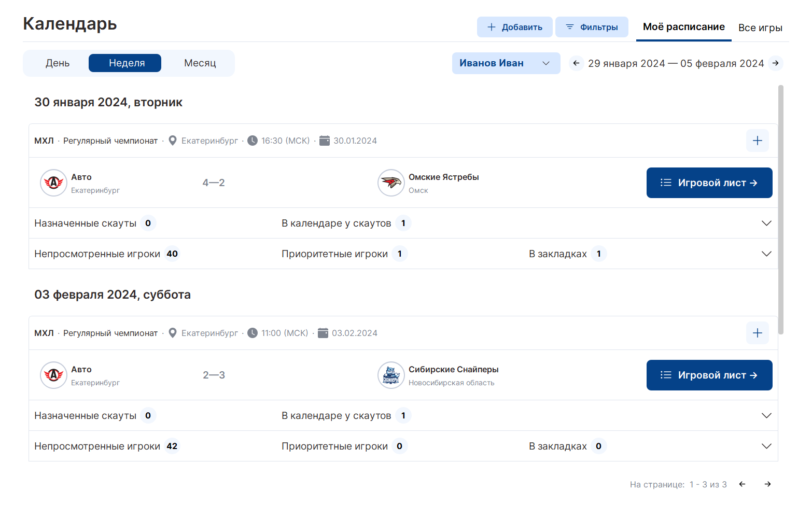This screenshot has height=518, width=812.
Task: Click the Сибирские Снайперы team logo
Action: (x=391, y=375)
